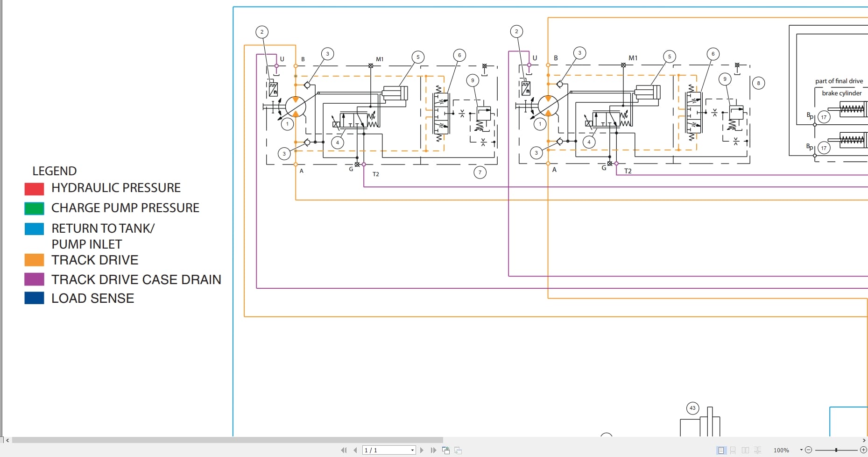Click the previous page arrow
868x457 pixels.
click(x=354, y=450)
